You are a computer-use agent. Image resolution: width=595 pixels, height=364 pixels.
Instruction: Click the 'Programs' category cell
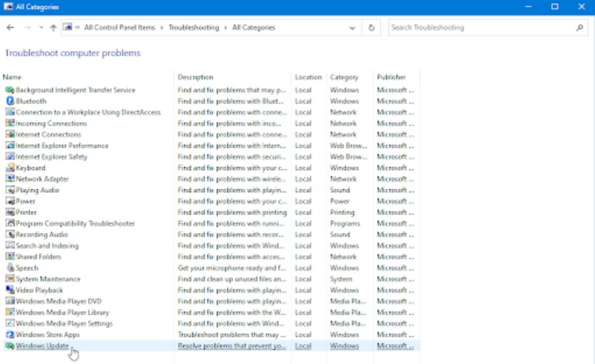345,223
